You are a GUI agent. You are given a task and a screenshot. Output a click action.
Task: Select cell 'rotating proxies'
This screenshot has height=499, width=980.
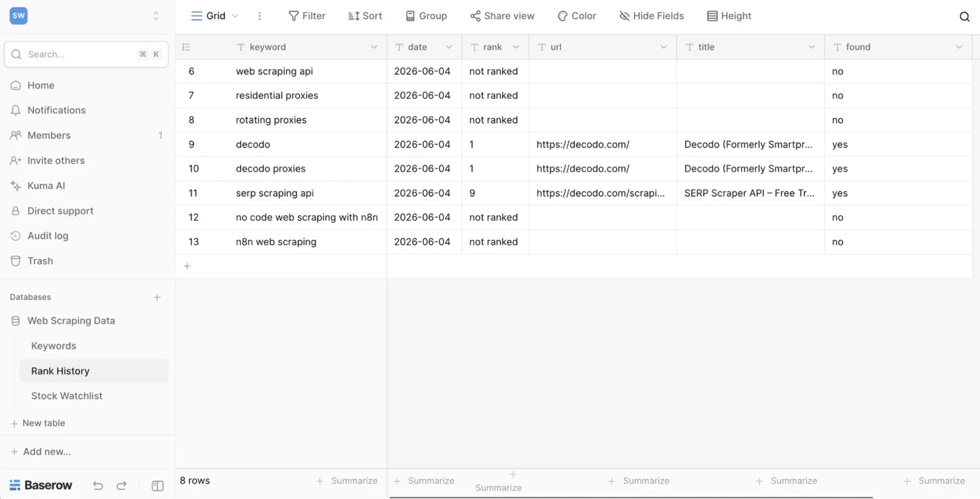pyautogui.click(x=308, y=120)
